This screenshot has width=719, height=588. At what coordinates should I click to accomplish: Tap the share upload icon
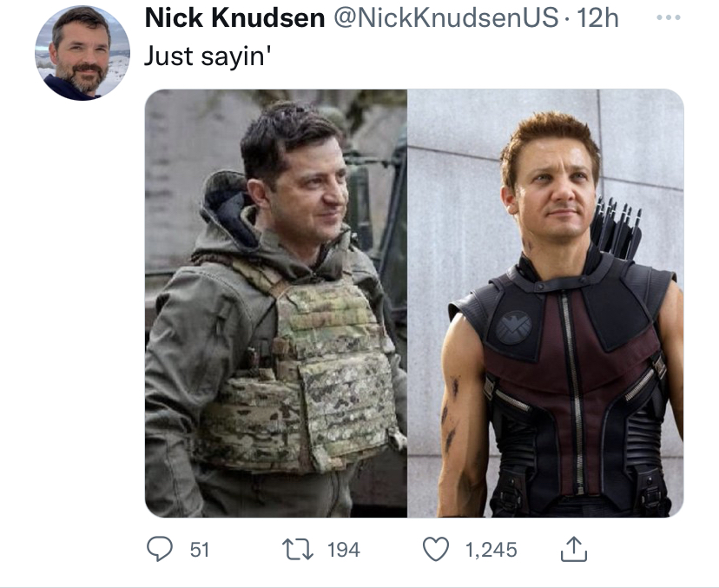(x=575, y=549)
